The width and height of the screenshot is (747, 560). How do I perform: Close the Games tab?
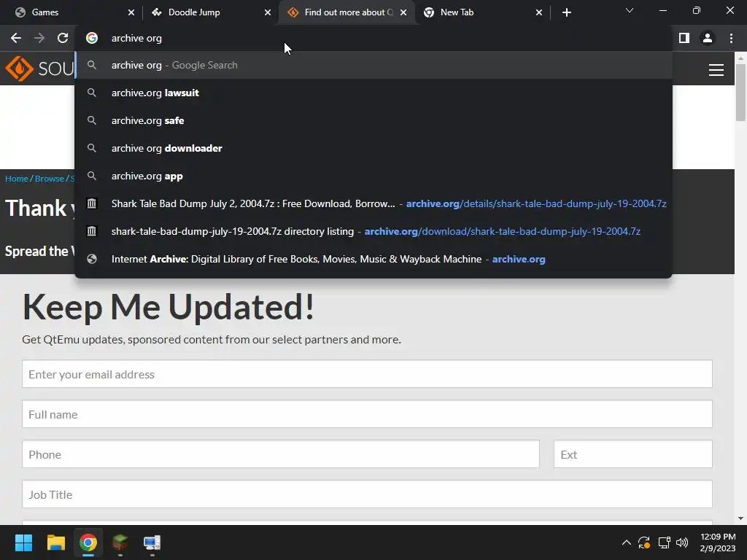pyautogui.click(x=131, y=12)
